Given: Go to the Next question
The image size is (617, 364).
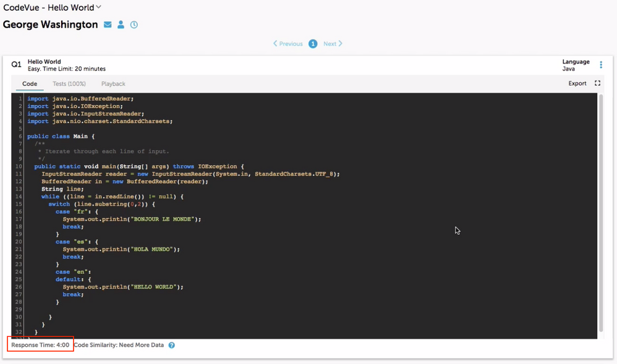Looking at the screenshot, I should click(x=333, y=44).
